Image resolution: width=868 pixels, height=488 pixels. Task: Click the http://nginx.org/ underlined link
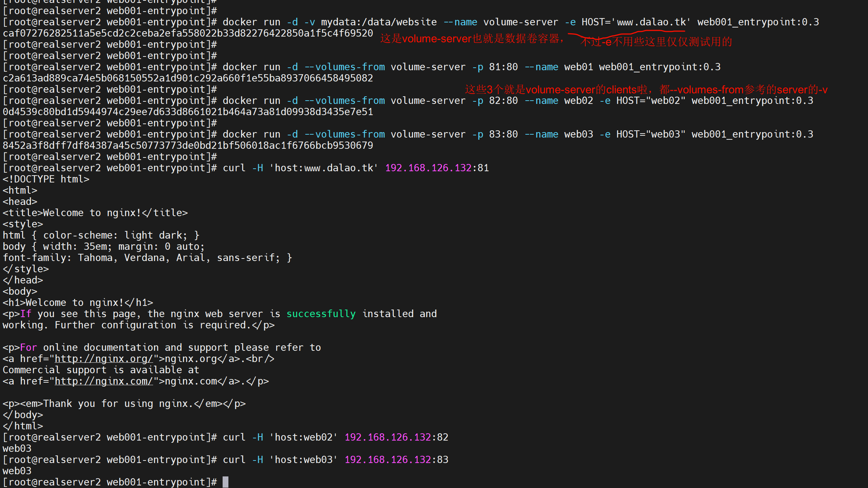coord(104,359)
